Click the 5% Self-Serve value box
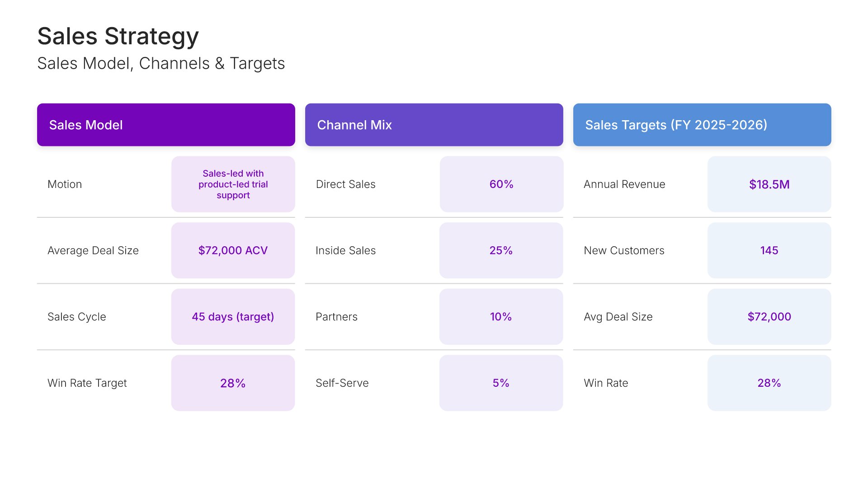This screenshot has width=868, height=488. [x=501, y=383]
